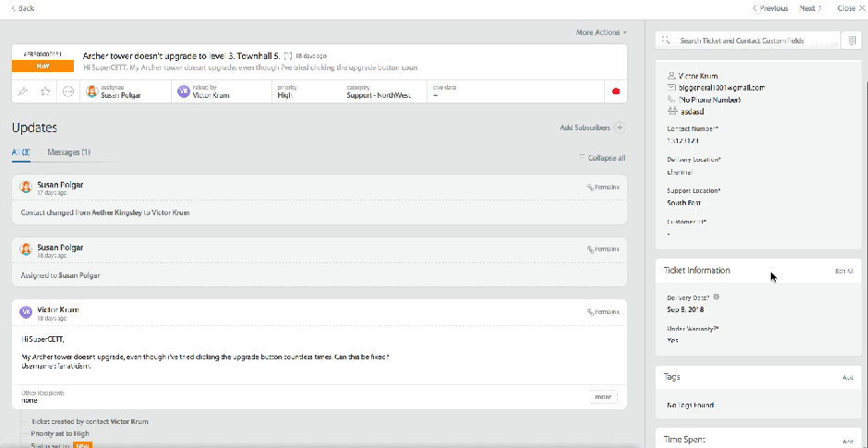Open More Actions dropdown
This screenshot has height=448, width=868.
[x=601, y=32]
